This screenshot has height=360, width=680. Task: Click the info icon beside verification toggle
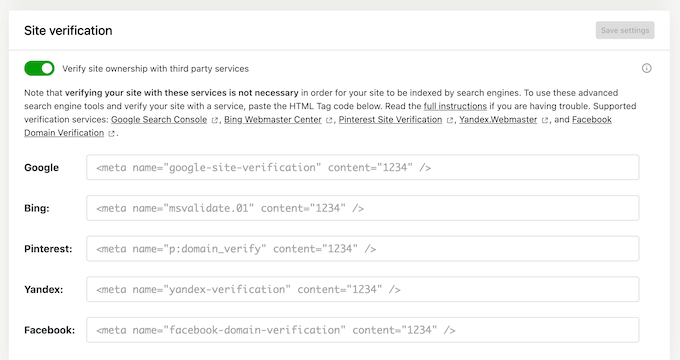[x=646, y=69]
